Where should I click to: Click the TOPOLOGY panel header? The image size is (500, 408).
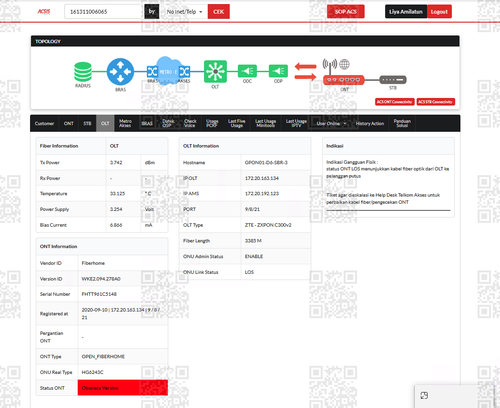(x=245, y=41)
